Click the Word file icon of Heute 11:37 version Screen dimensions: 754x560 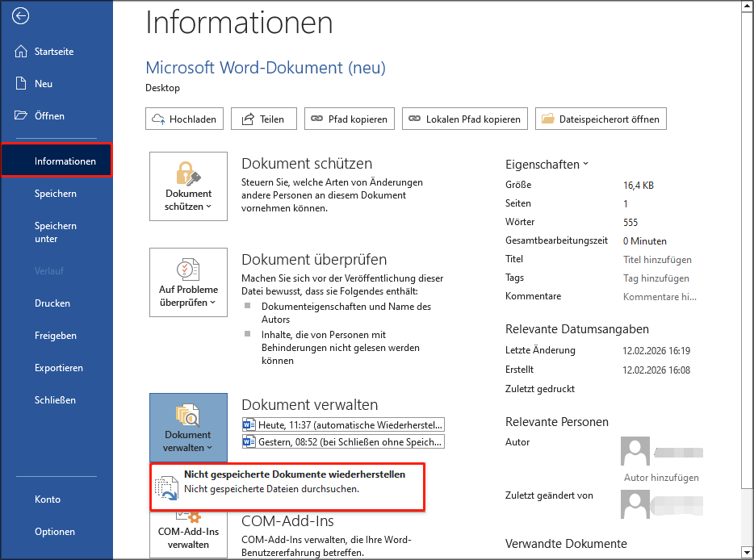249,425
